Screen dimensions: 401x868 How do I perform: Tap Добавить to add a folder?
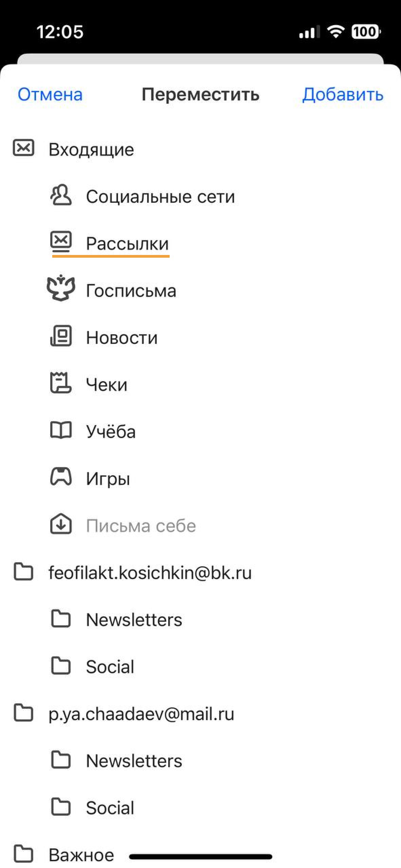tap(343, 95)
